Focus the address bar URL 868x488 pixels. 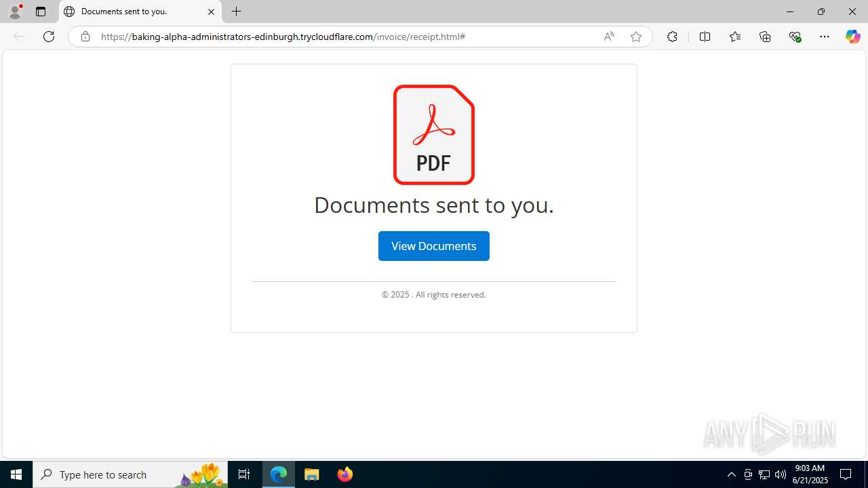[283, 37]
